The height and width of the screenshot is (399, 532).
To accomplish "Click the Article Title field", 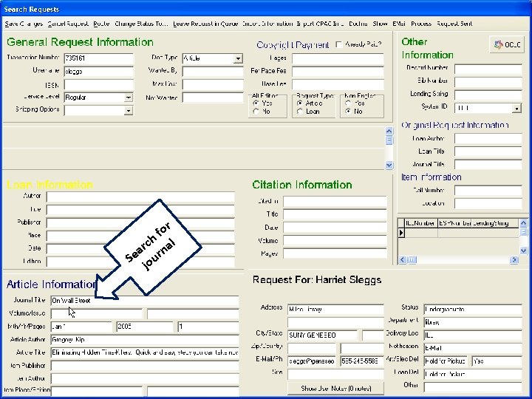I will coord(145,352).
